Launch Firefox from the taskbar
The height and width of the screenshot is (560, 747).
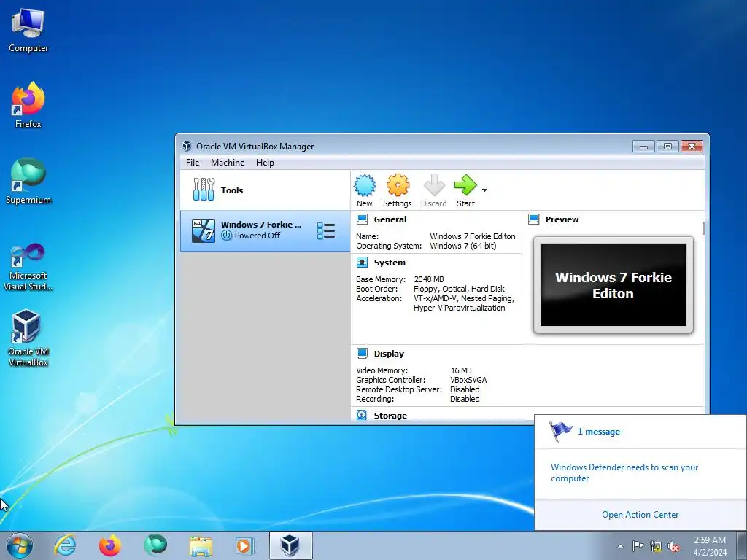[110, 545]
